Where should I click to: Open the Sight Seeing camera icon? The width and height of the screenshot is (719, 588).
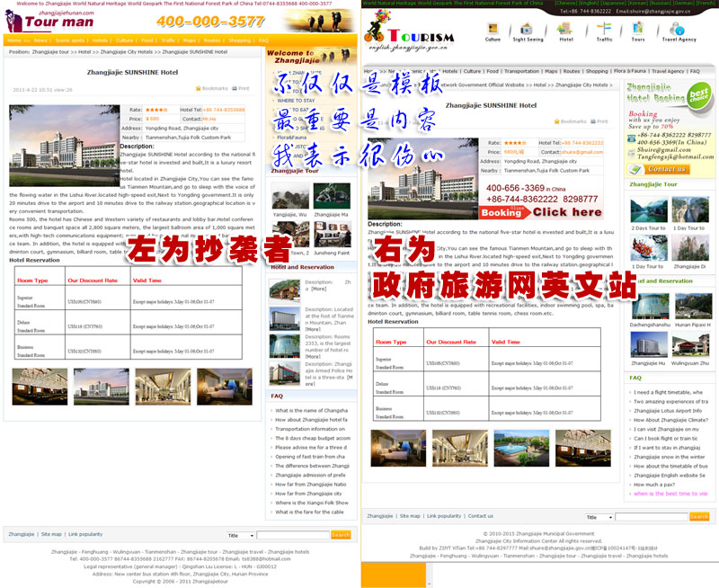tap(528, 30)
